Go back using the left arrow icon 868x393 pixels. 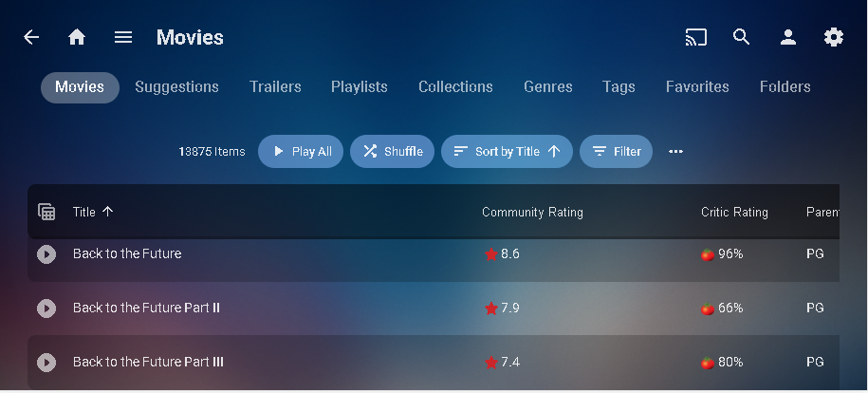point(31,37)
